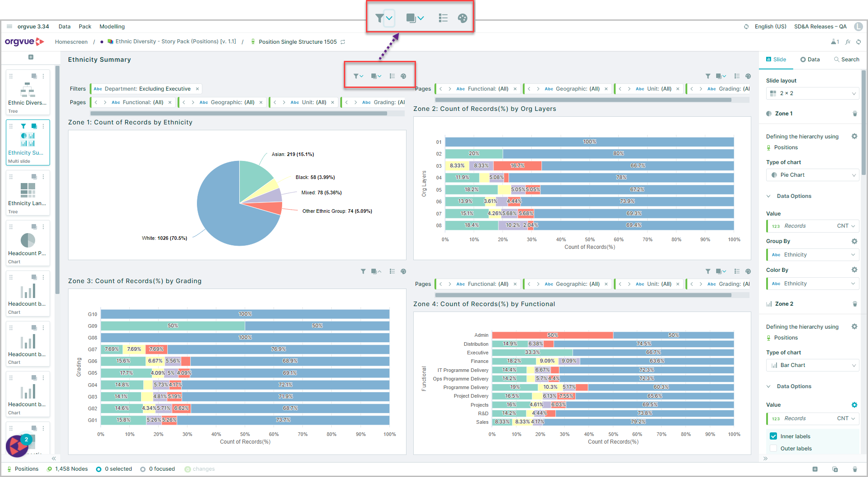
Task: Open Pie Chart type dropdown
Action: 813,175
